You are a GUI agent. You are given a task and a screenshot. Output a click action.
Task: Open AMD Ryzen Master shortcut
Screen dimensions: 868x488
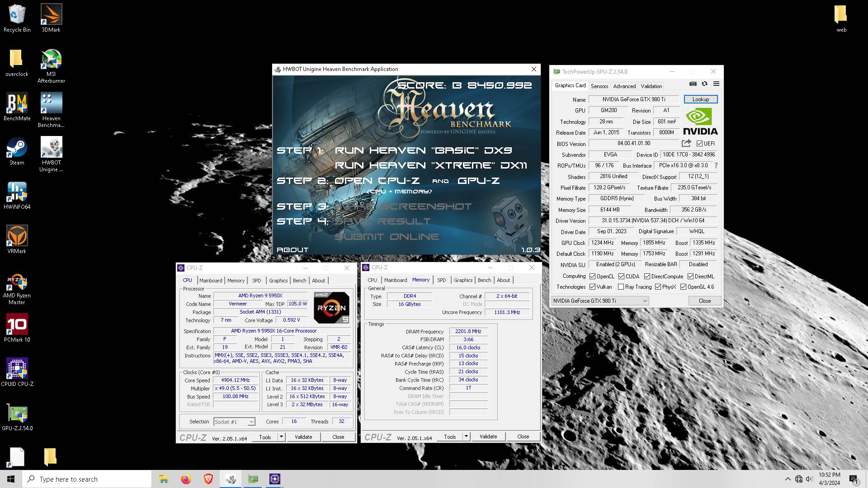(x=17, y=289)
